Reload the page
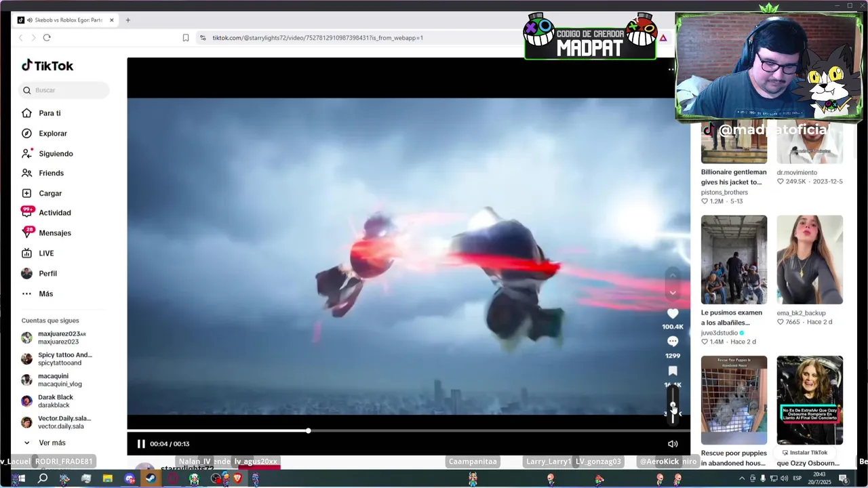Image resolution: width=868 pixels, height=488 pixels. (x=47, y=38)
